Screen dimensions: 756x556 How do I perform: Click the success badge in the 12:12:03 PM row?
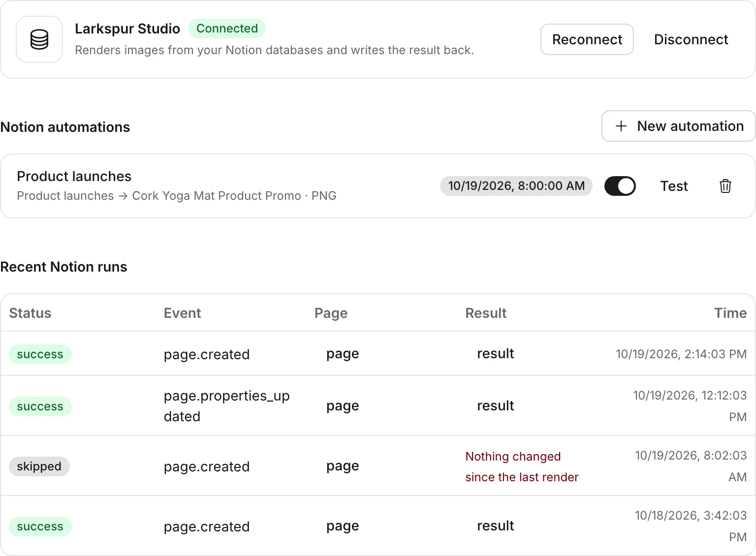click(40, 406)
